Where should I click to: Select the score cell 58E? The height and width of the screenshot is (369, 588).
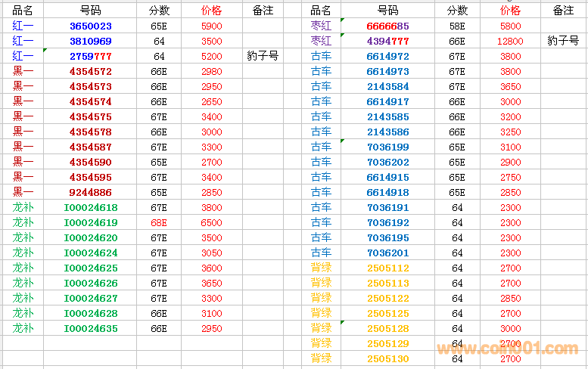click(x=457, y=26)
